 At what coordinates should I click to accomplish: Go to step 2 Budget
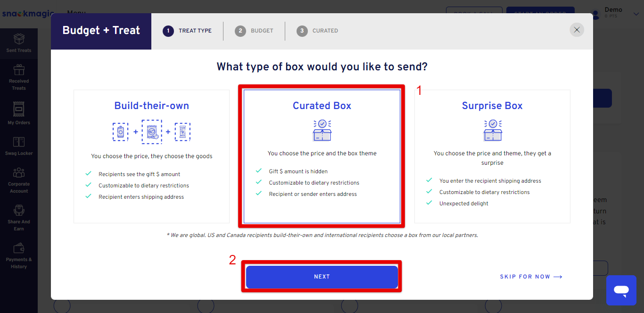click(x=254, y=31)
